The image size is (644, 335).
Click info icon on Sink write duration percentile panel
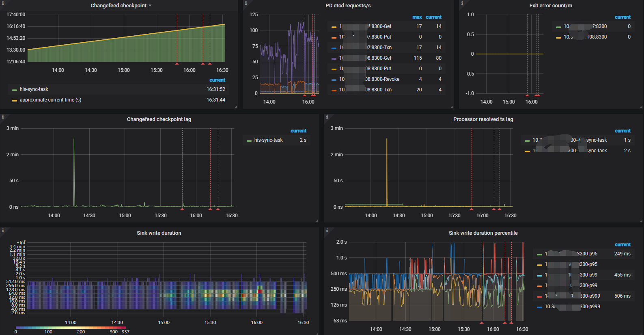pos(327,230)
